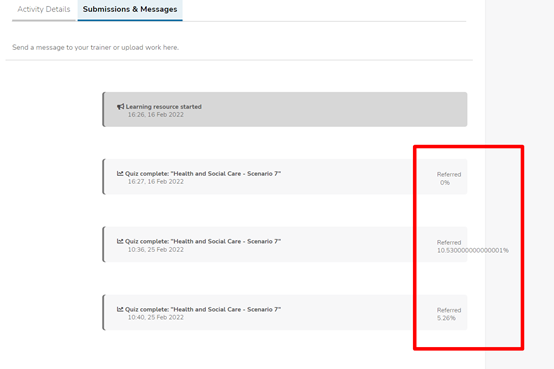Click the Quiz complete title dated 10:36
Viewport: 554px width, 369px height.
click(x=203, y=241)
